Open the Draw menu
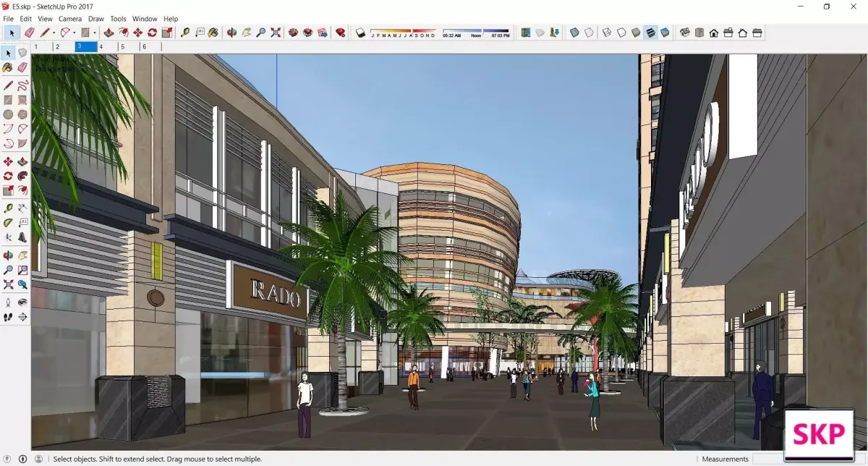 pyautogui.click(x=95, y=19)
